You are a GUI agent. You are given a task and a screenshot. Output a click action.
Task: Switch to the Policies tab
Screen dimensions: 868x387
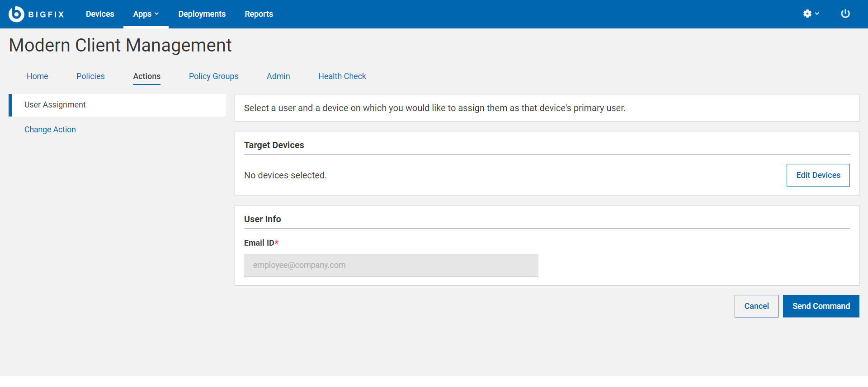tap(90, 76)
